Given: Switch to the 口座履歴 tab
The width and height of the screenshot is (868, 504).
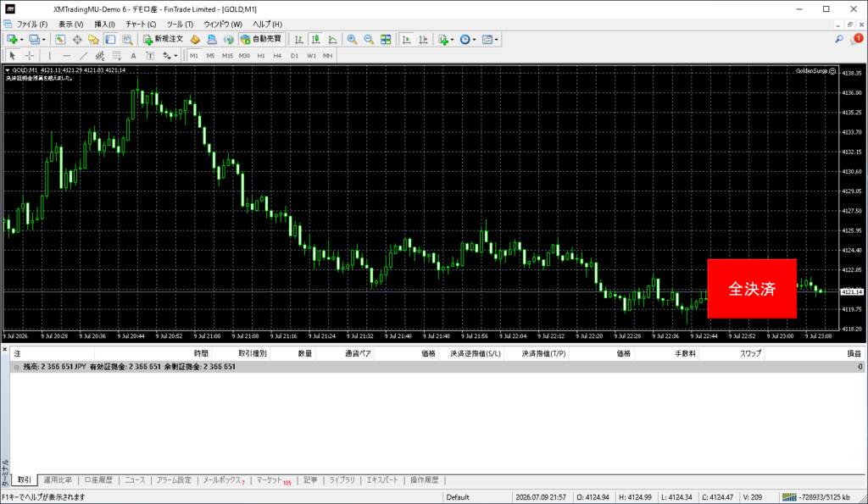Looking at the screenshot, I should pos(98,479).
